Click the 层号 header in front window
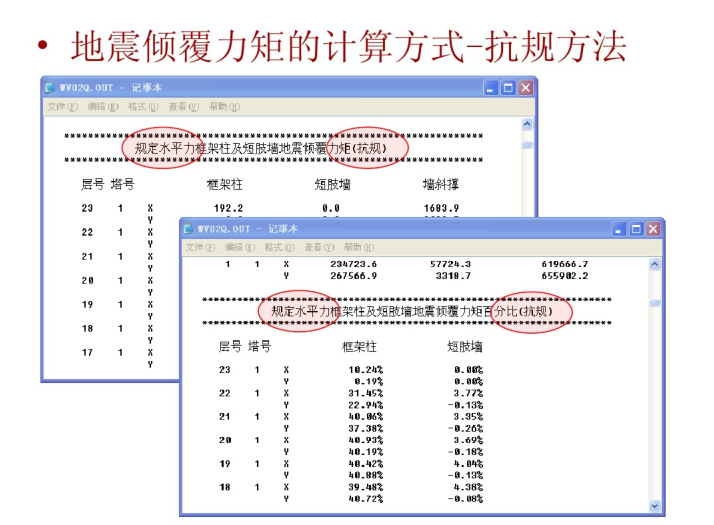The image size is (714, 525). 230,347
